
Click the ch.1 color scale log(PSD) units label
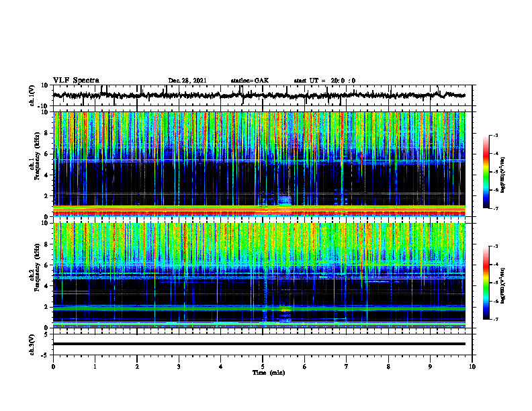[503, 175]
